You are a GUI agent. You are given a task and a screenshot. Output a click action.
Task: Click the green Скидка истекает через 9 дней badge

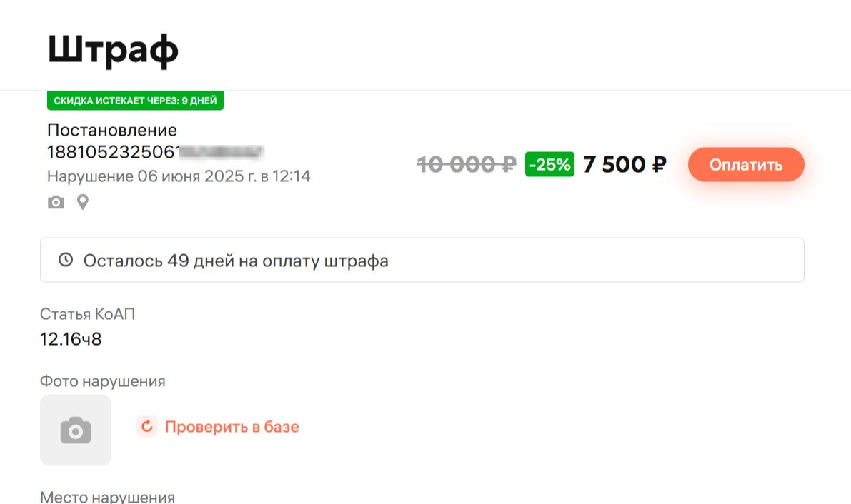click(x=135, y=101)
